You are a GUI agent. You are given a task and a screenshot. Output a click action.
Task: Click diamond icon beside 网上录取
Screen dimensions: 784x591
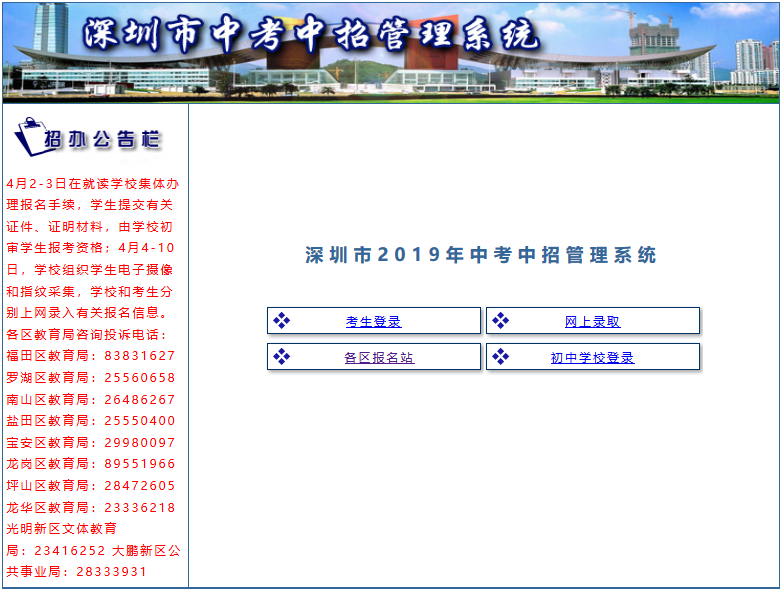501,321
